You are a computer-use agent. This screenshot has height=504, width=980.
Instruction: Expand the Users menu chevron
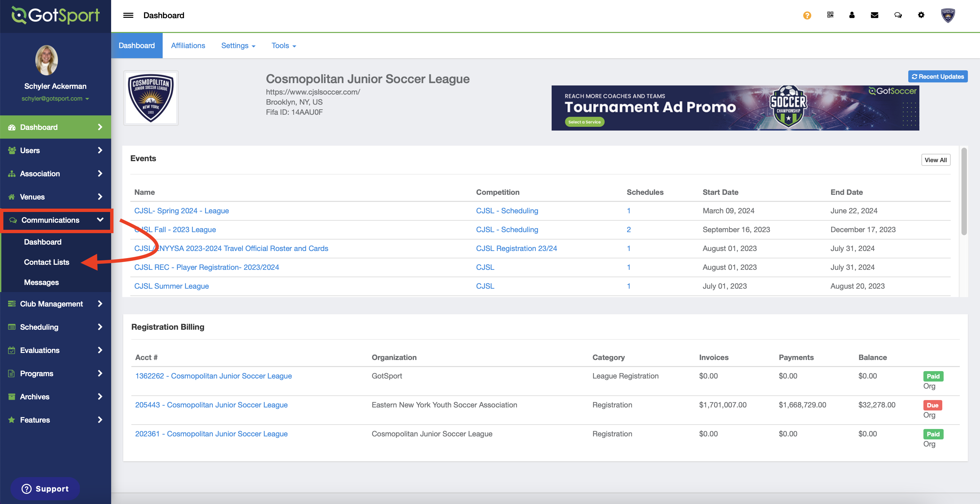click(x=100, y=150)
